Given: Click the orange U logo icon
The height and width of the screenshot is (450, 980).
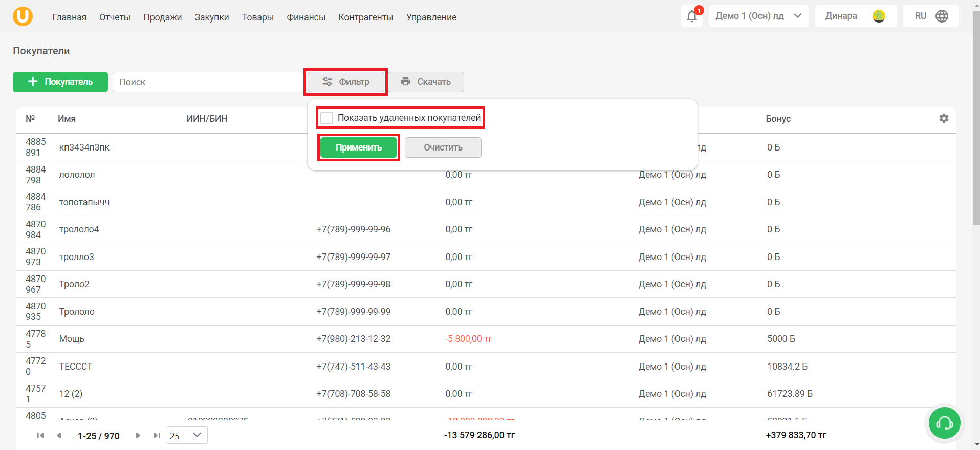Looking at the screenshot, I should tap(23, 16).
